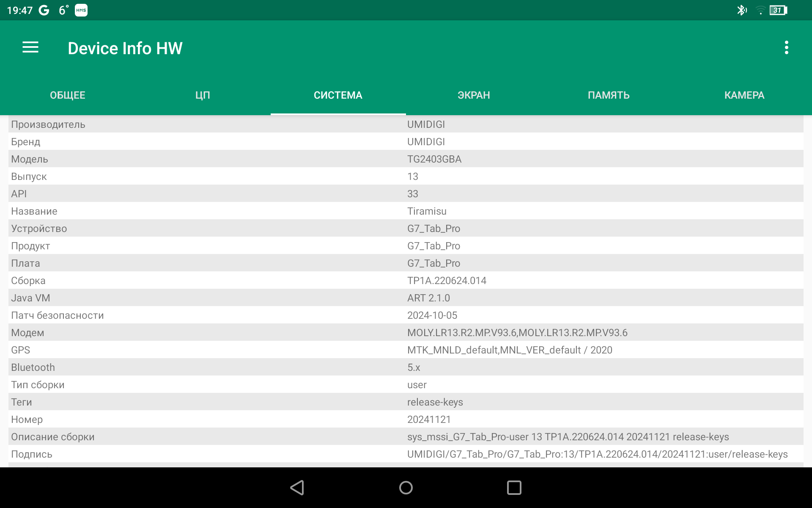Open the ЭКРАН tab
The height and width of the screenshot is (508, 812).
click(x=474, y=95)
